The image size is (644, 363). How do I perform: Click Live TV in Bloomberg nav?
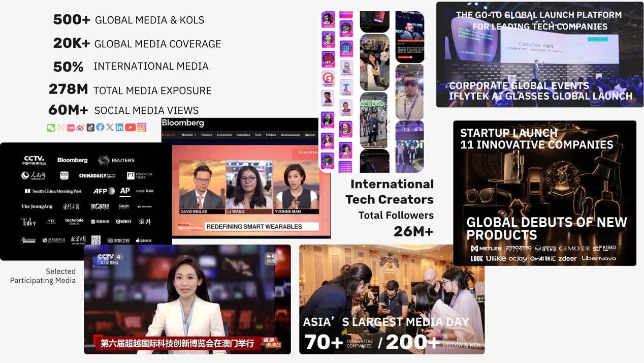(x=169, y=135)
